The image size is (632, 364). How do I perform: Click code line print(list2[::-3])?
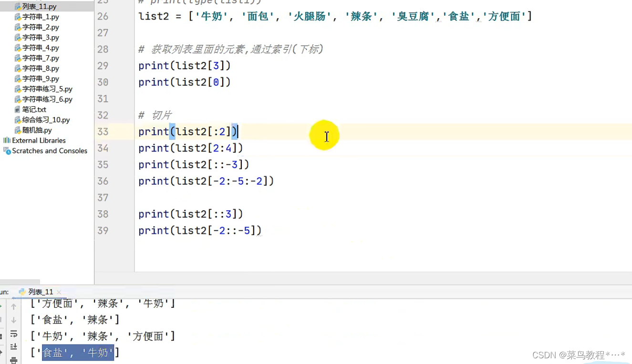pyautogui.click(x=194, y=165)
